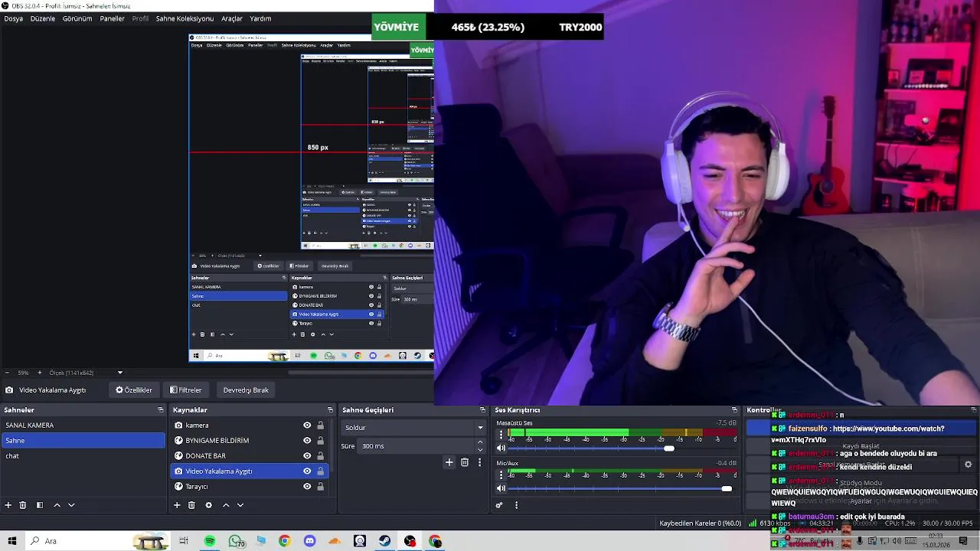
Task: Open Masaüstü Ses three-dot options
Action: click(x=501, y=435)
